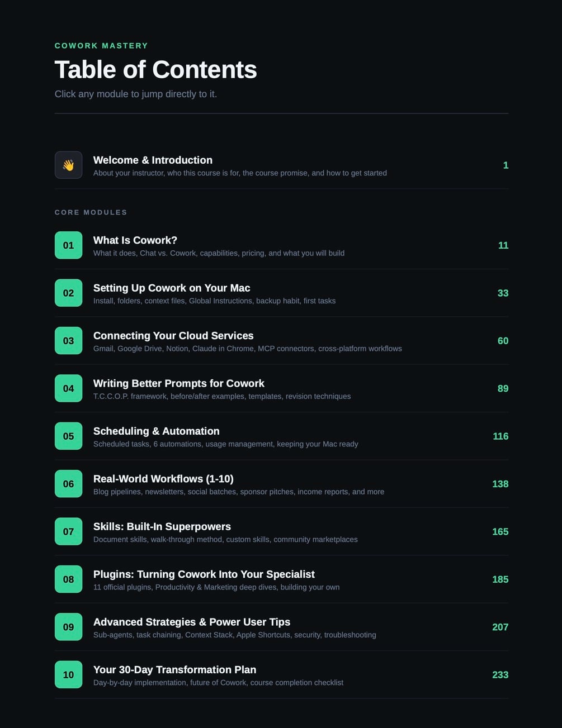Screen dimensions: 562x728
Task: Select the 09 Advanced Strategies badge
Action: pyautogui.click(x=68, y=627)
